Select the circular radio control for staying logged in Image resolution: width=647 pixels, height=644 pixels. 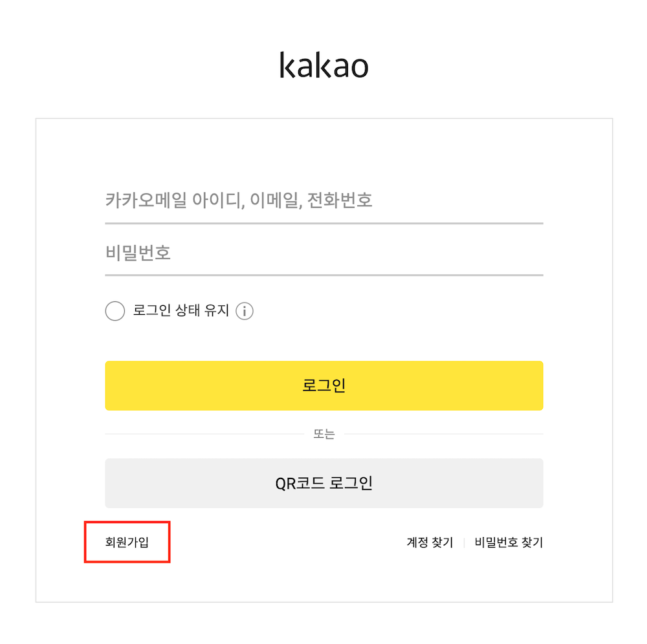(x=115, y=311)
